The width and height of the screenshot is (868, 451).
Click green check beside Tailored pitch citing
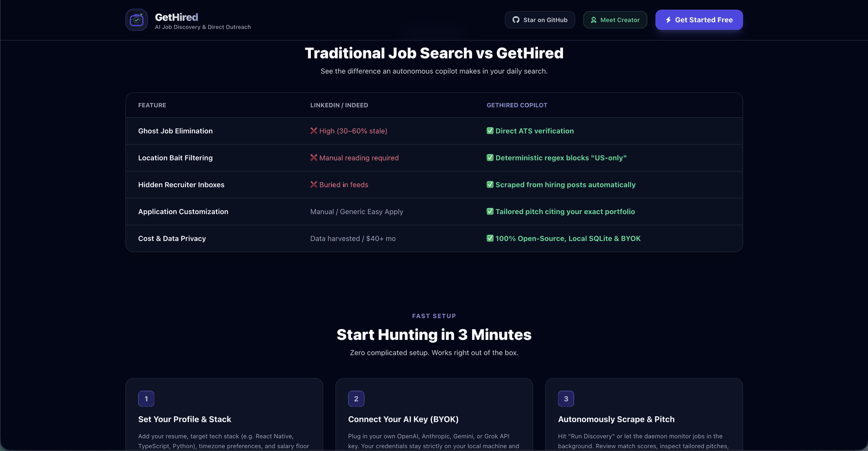[490, 211]
